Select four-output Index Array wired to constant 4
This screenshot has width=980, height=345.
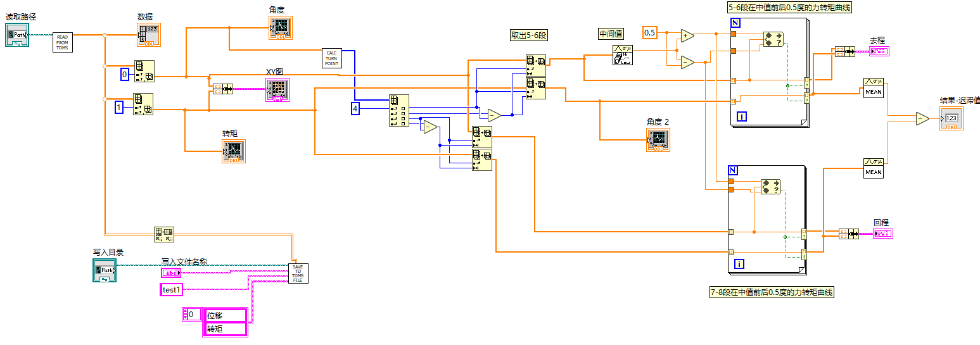click(x=399, y=111)
